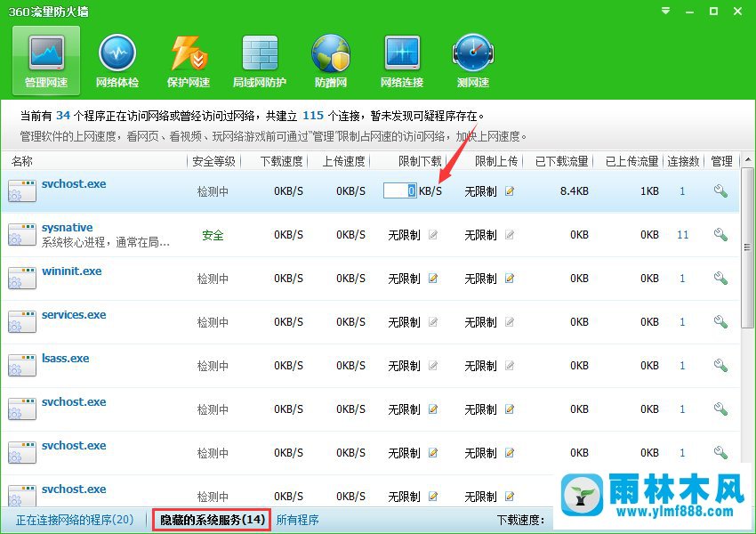Open 网络体检 network checkup

(x=117, y=61)
